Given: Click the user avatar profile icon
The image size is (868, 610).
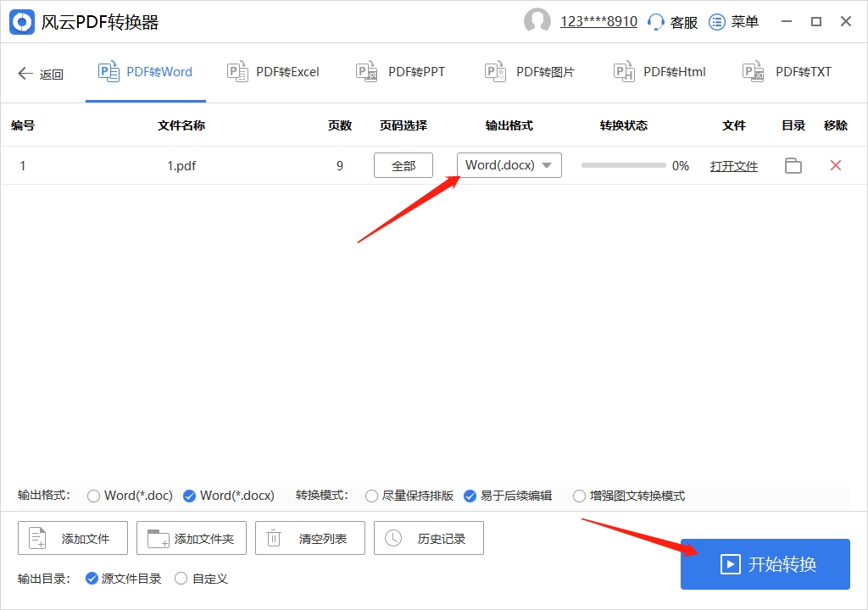Looking at the screenshot, I should coord(537,22).
